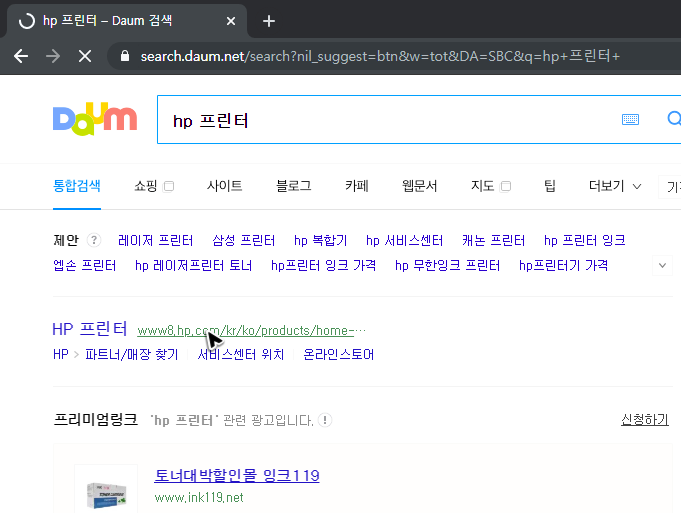Stop the page from loading

tap(85, 56)
